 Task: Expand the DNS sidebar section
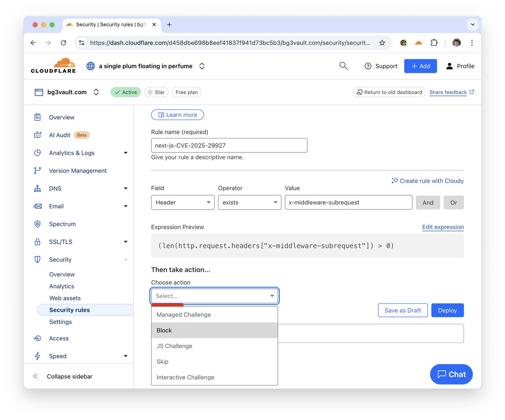[x=125, y=189]
